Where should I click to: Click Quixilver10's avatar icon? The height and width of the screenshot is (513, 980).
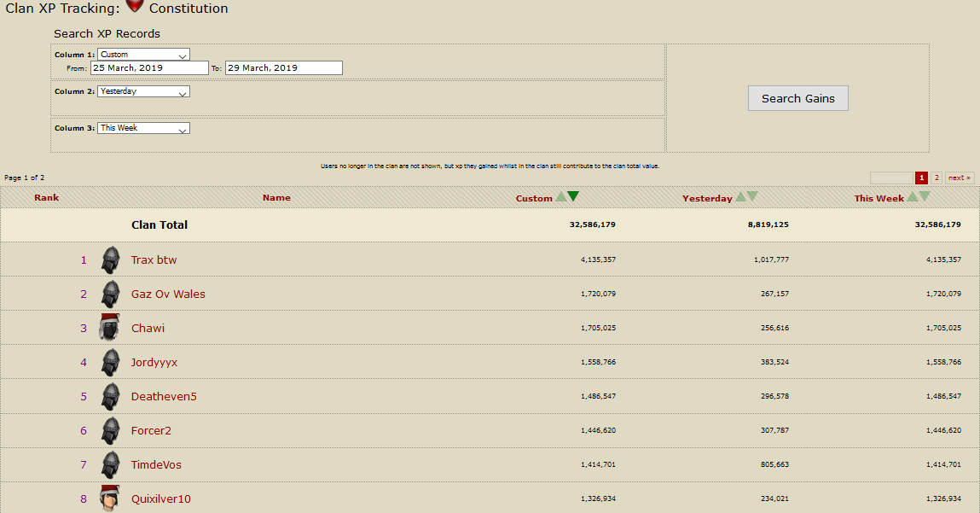click(x=110, y=498)
